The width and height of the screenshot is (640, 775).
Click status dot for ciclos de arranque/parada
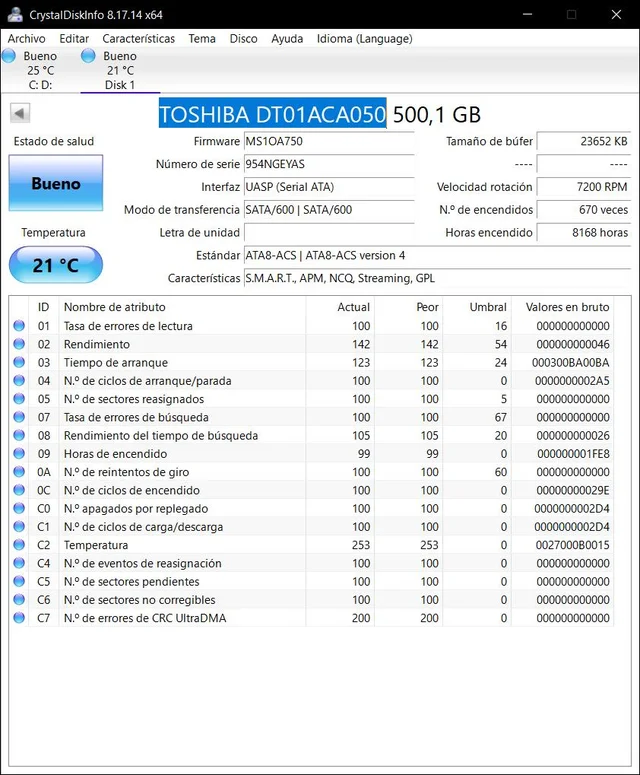(x=19, y=381)
